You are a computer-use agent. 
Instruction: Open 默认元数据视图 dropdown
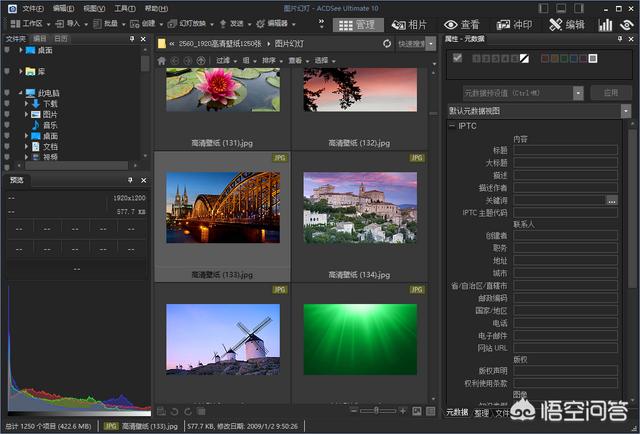pos(627,111)
